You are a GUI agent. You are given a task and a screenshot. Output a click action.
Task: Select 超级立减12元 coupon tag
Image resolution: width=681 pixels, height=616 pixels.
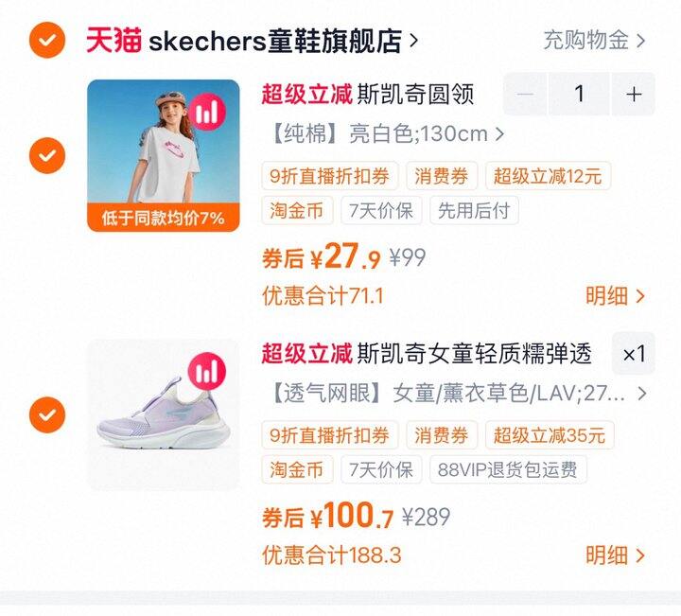pos(548,176)
